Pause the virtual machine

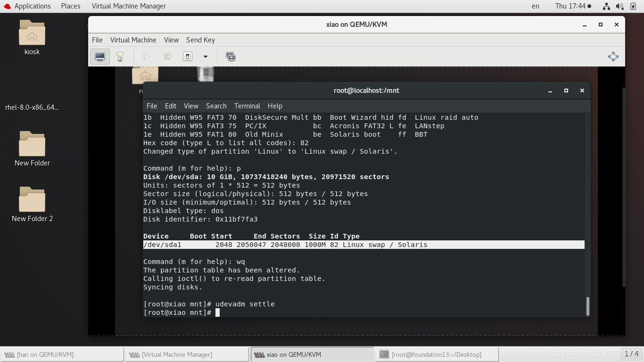[167, 57]
